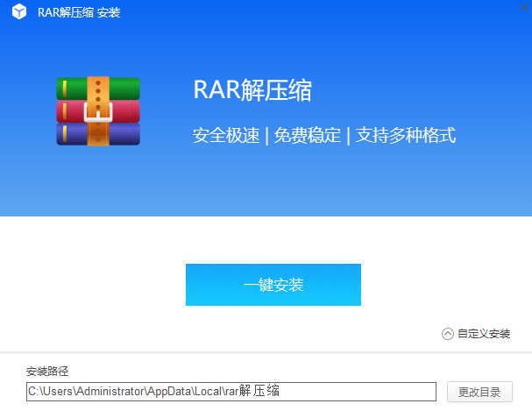Image resolution: width=532 pixels, height=411 pixels.
Task: Click the white cube logo in title bar
Action: pyautogui.click(x=19, y=11)
